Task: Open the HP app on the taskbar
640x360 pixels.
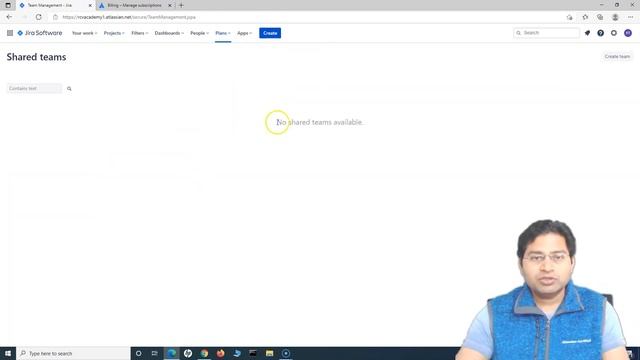Action: coord(188,353)
